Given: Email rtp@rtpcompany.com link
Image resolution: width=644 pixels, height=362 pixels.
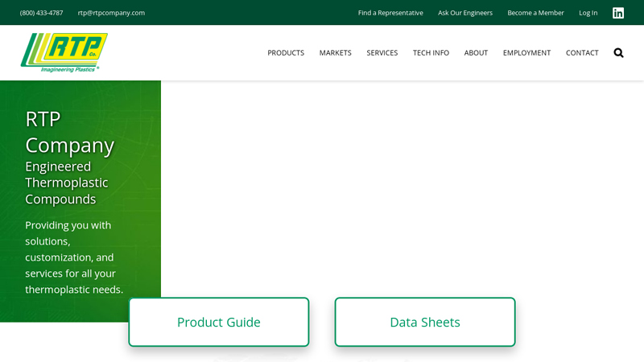Looking at the screenshot, I should click(111, 13).
